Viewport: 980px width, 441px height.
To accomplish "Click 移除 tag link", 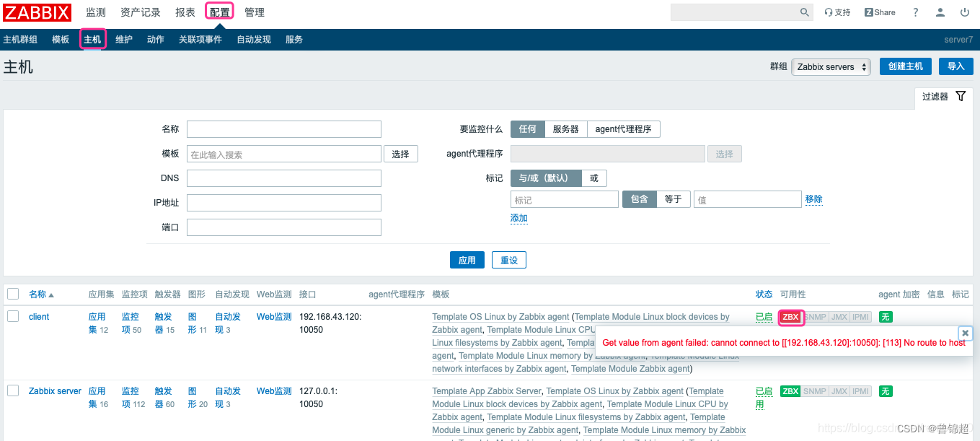I will pyautogui.click(x=814, y=199).
